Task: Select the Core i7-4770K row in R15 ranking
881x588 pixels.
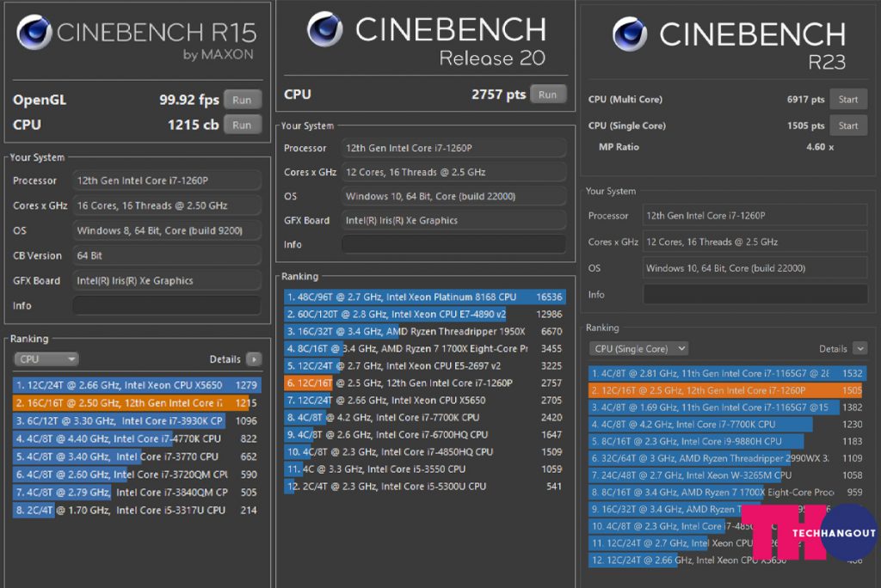Action: [137, 438]
